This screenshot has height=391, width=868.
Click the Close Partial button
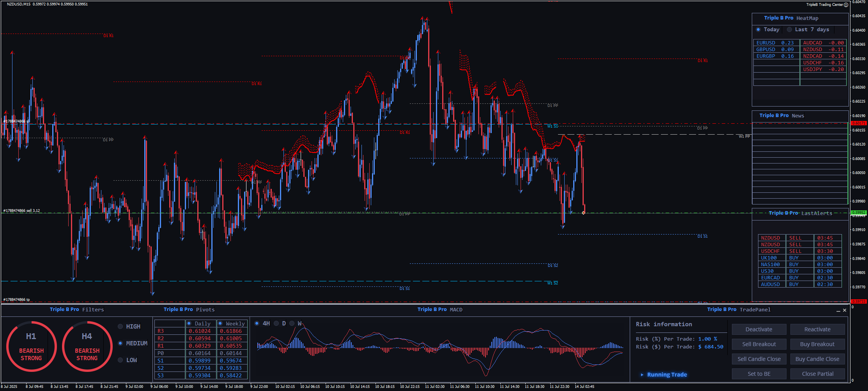(817, 374)
